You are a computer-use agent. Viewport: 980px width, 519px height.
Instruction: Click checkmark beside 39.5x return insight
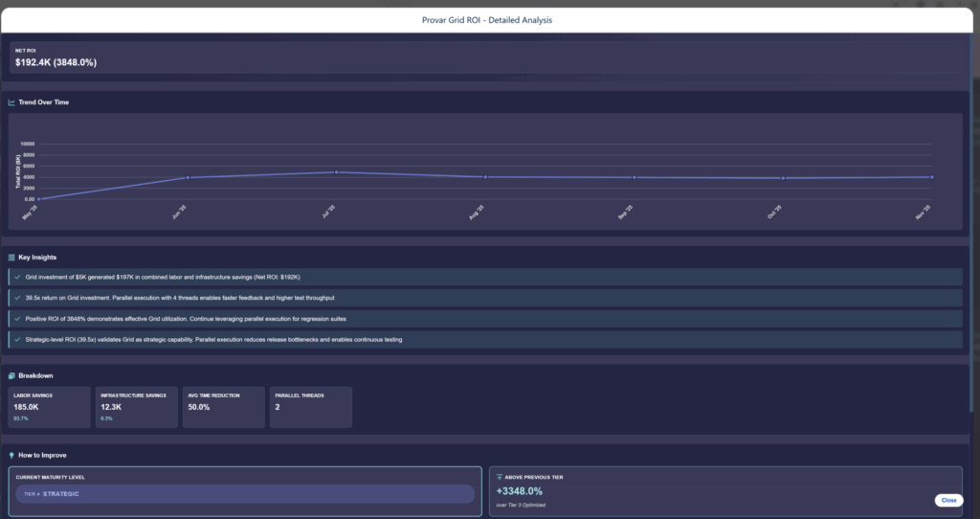pos(17,298)
